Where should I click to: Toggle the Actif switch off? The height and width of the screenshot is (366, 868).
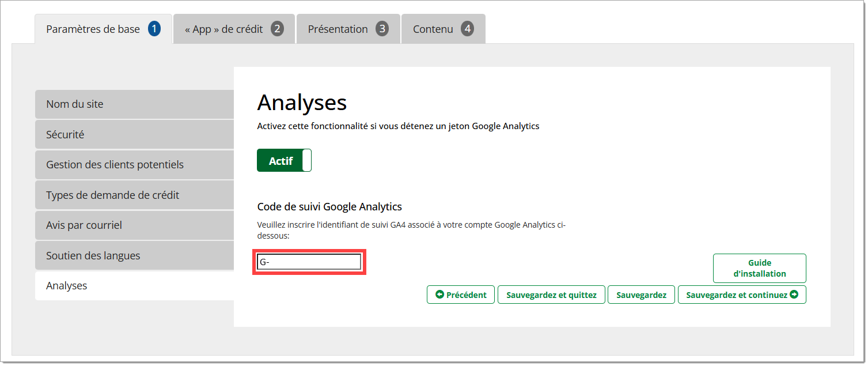point(284,161)
